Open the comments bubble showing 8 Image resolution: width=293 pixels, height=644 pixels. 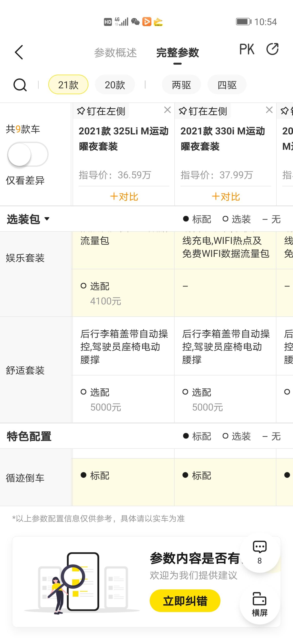tap(260, 553)
